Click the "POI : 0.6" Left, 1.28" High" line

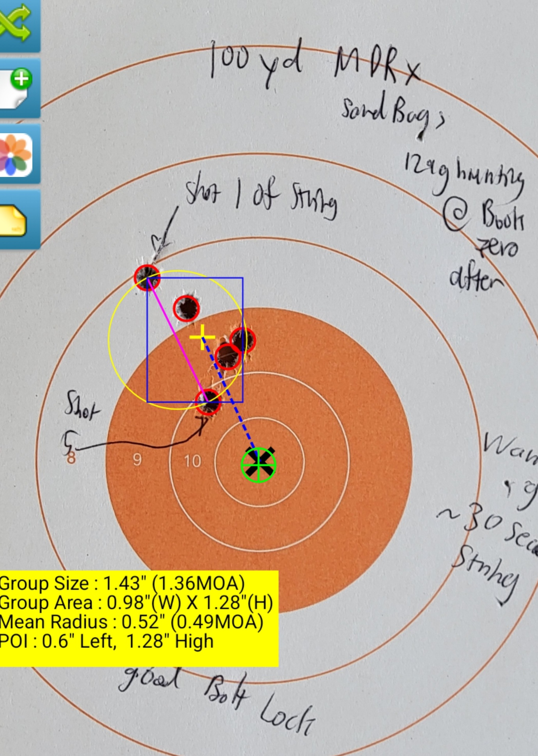(107, 641)
